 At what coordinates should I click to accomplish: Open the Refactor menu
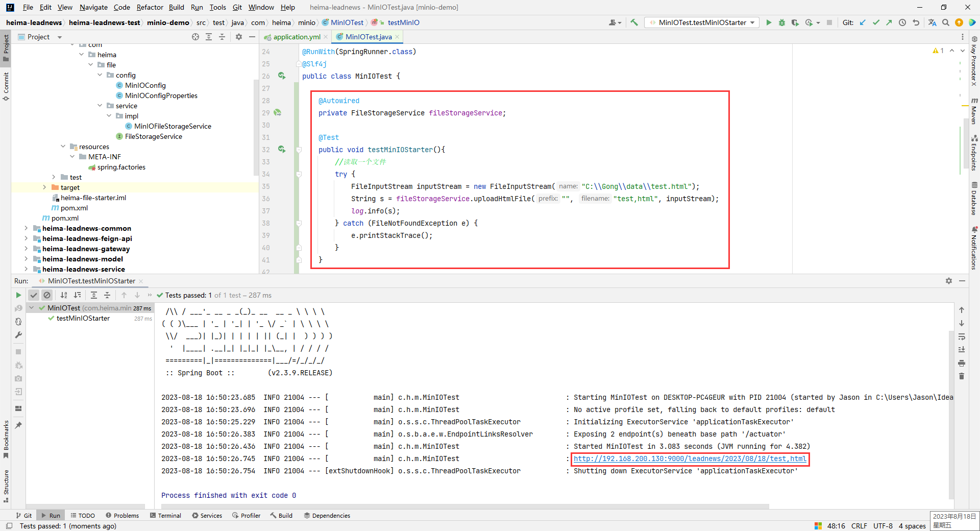tap(150, 7)
